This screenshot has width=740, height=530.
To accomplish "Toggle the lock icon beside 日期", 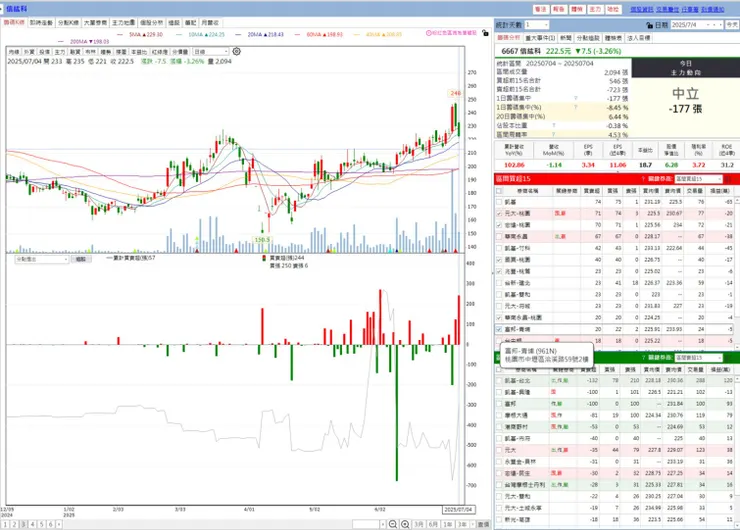I will pyautogui.click(x=649, y=25).
